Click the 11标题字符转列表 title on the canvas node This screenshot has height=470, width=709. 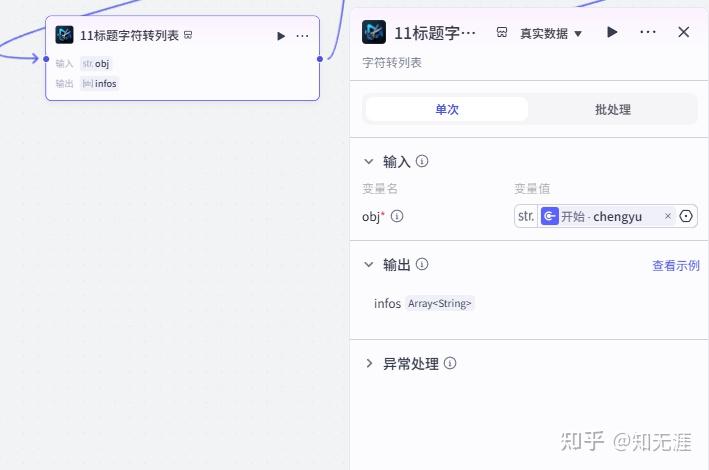tap(129, 35)
